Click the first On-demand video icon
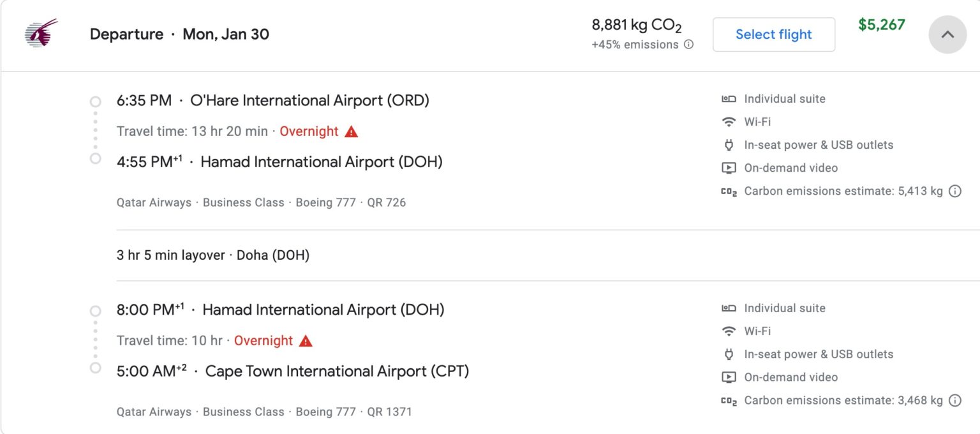 point(729,168)
